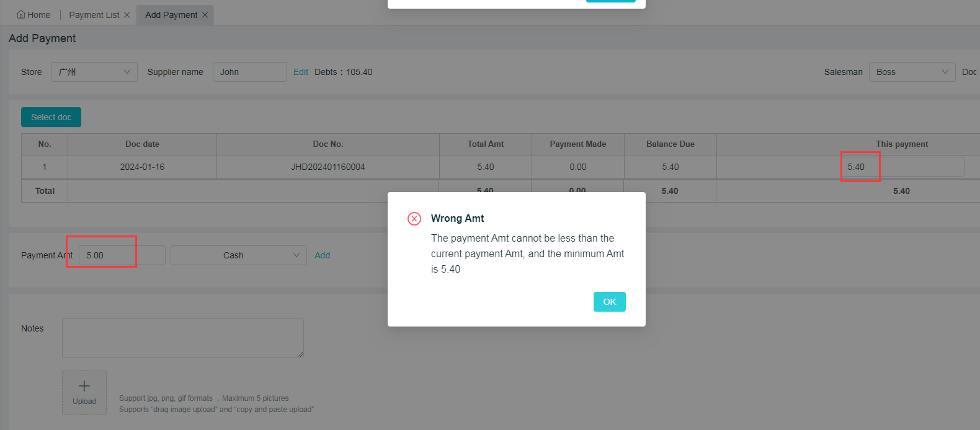Switch to the Payment List tab
This screenshot has height=430, width=980.
(94, 15)
